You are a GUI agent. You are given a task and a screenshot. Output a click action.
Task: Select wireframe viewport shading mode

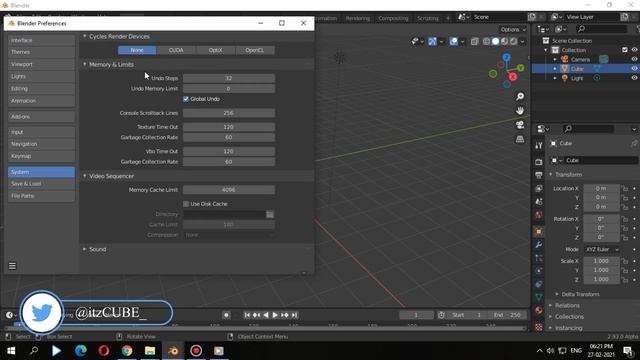(487, 41)
